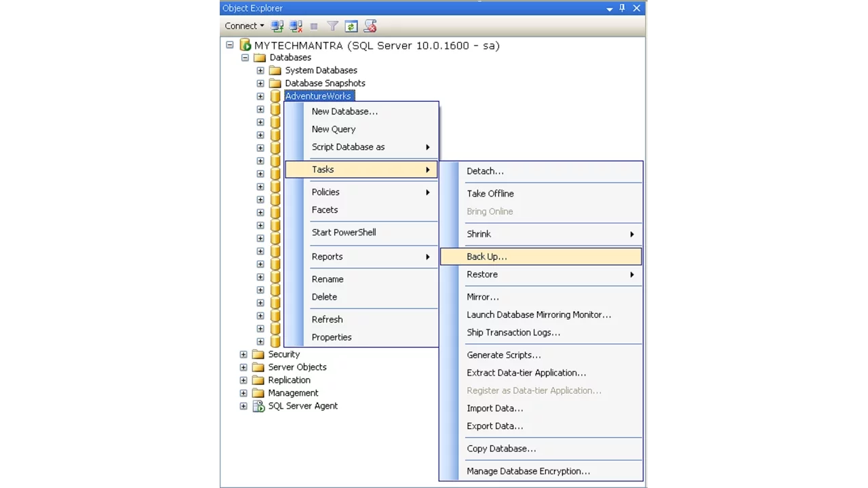Screen dimensions: 868x488
Task: Click the Security folder icon
Action: pos(258,354)
